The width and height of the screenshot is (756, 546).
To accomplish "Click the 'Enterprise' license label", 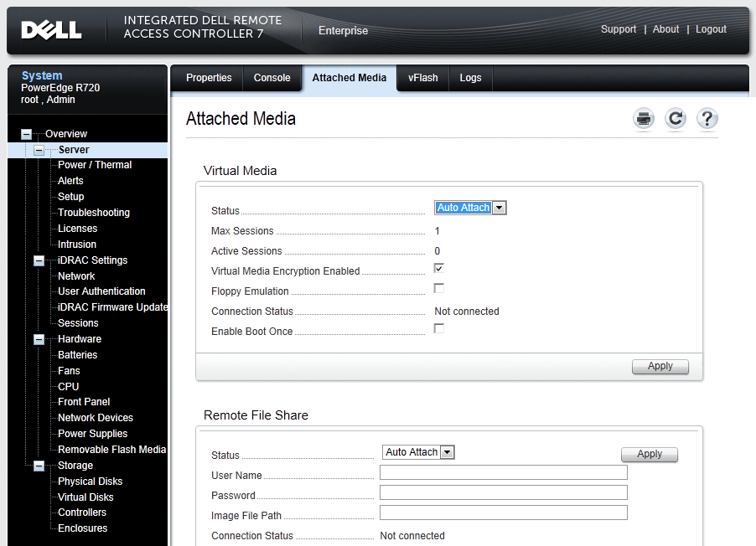I will (x=344, y=31).
